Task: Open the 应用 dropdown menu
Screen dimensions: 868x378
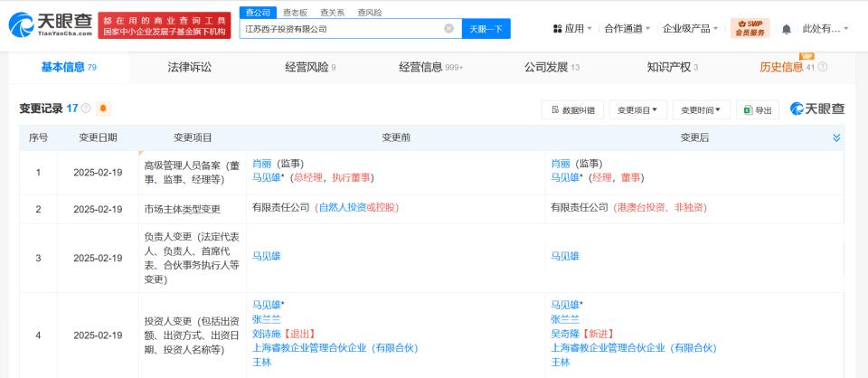Action: [572, 29]
